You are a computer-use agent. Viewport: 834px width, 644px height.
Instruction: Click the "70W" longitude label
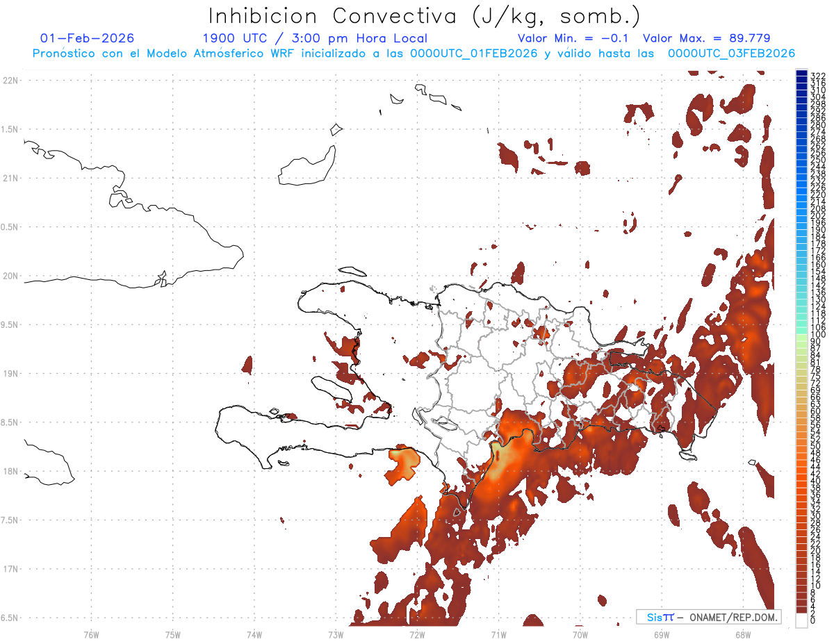point(580,634)
